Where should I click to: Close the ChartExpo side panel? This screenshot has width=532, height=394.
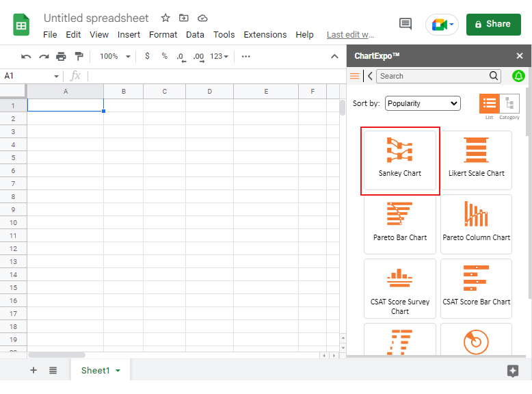pyautogui.click(x=520, y=55)
